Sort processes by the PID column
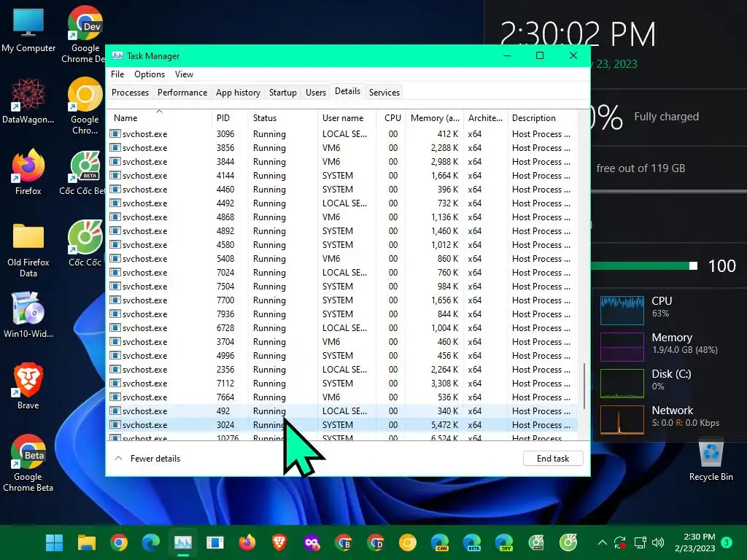The image size is (747, 560). click(x=229, y=117)
